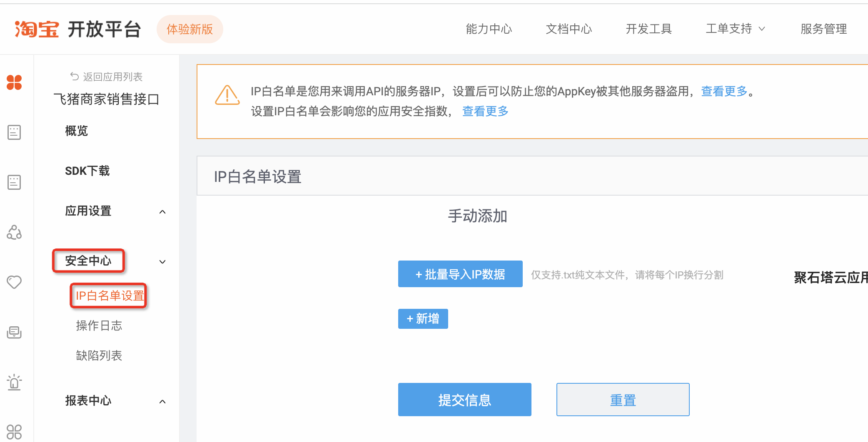Click the 提交信息 submit button

pos(464,400)
